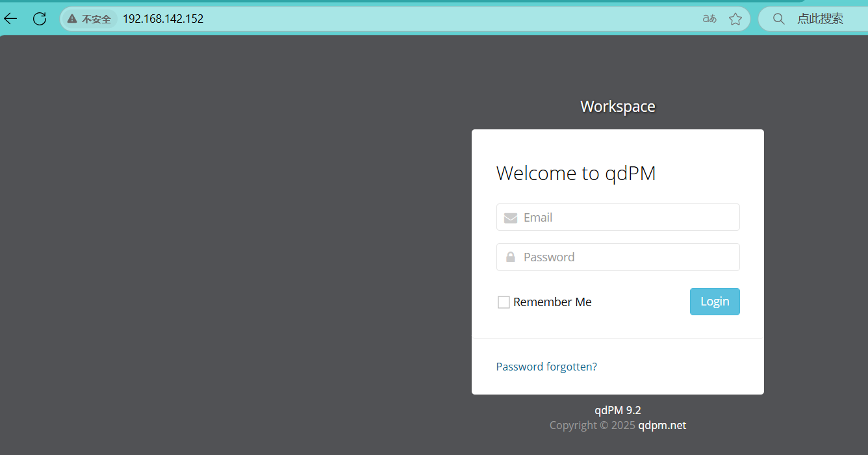Click the envelope icon in Email field

tap(511, 218)
